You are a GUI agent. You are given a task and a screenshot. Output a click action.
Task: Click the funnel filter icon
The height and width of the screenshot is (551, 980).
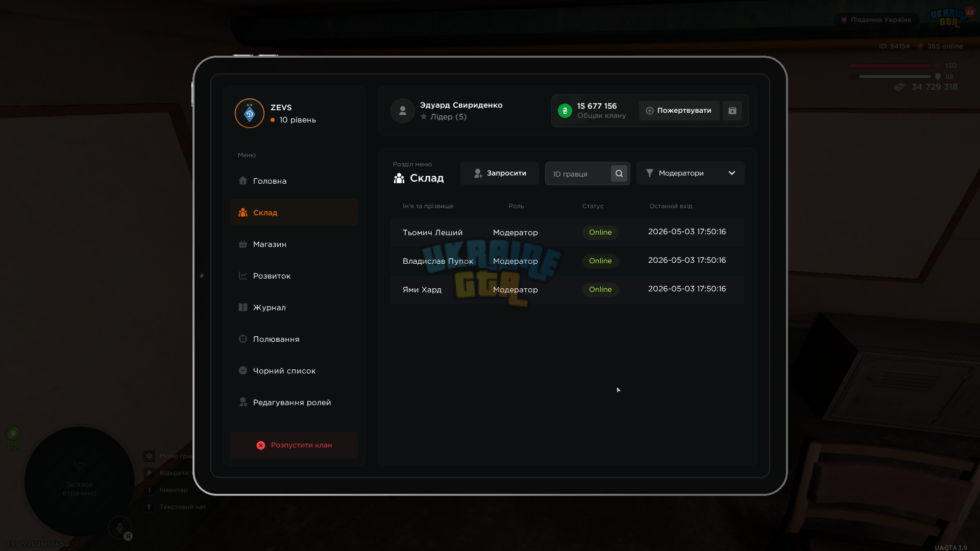(x=650, y=173)
